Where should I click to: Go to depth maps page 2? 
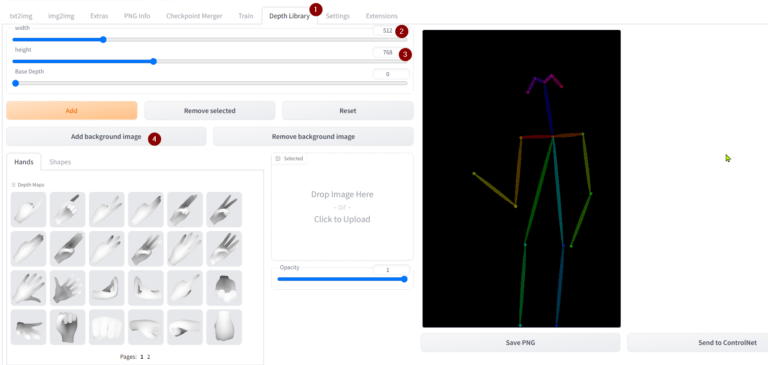point(148,357)
